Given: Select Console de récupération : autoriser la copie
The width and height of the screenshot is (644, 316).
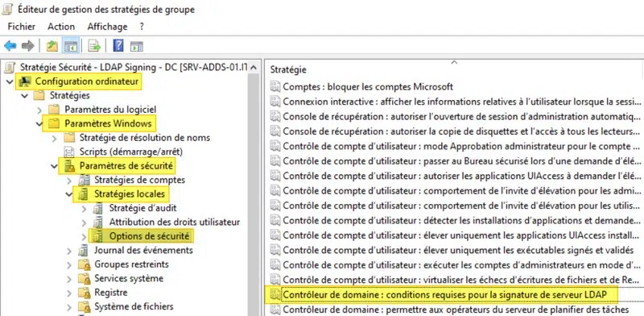Looking at the screenshot, I should coord(461,131).
